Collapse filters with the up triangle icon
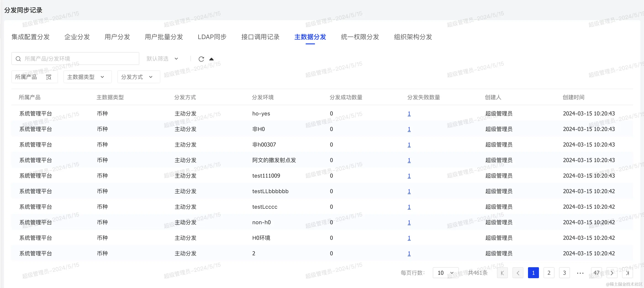 click(x=211, y=59)
